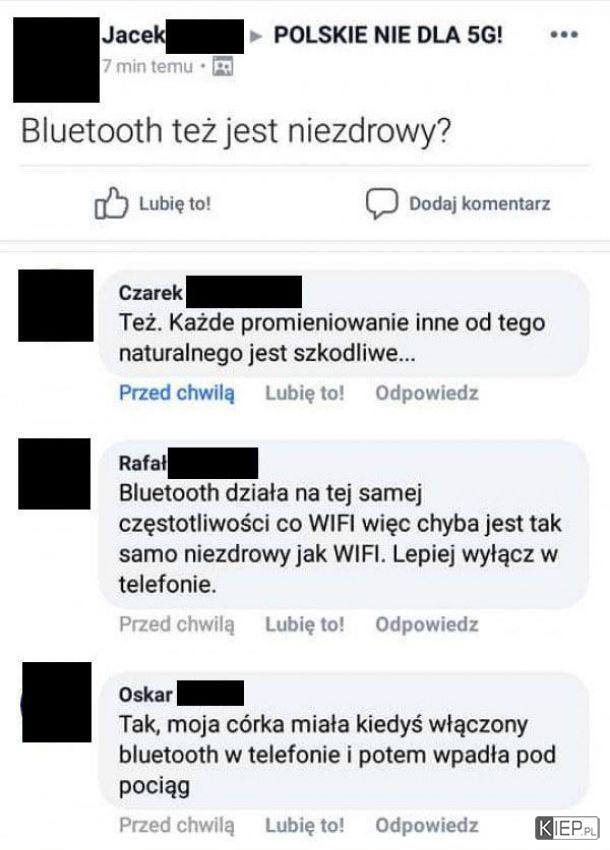Click Dodaj komentarz under the post

coord(479,204)
